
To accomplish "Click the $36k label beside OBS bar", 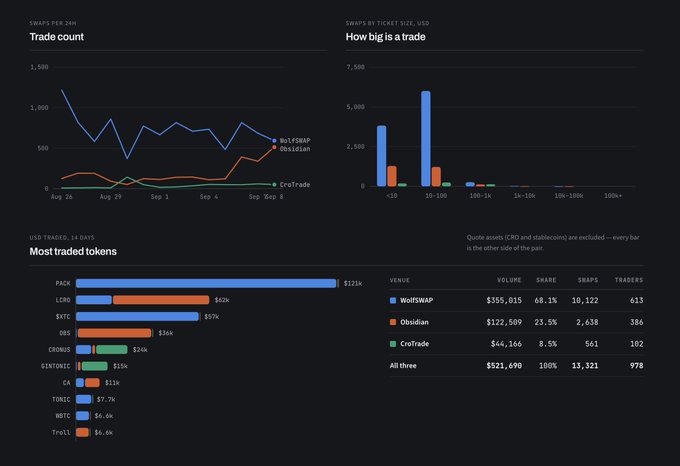I will tap(166, 333).
